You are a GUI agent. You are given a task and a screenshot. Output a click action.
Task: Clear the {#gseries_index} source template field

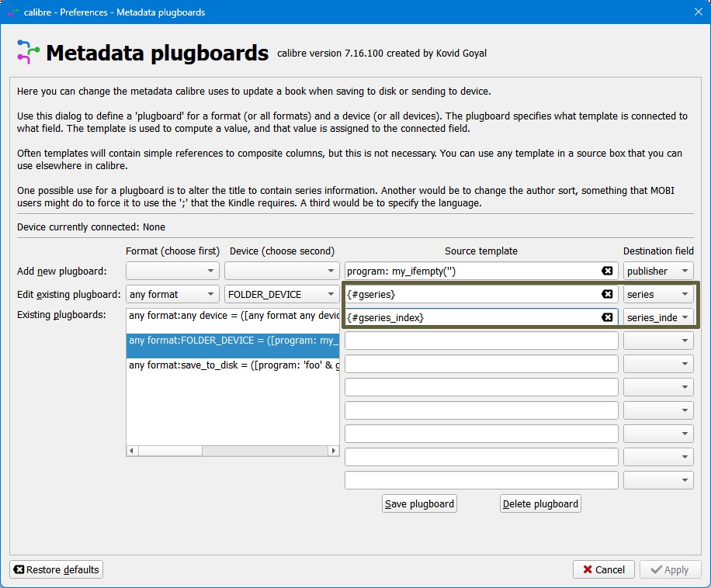point(607,317)
